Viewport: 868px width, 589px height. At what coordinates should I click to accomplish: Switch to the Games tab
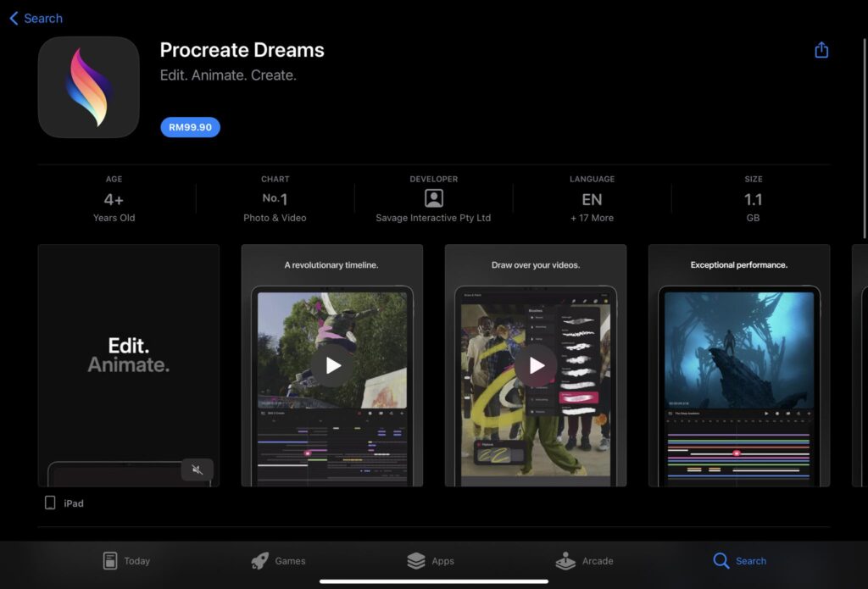point(278,561)
